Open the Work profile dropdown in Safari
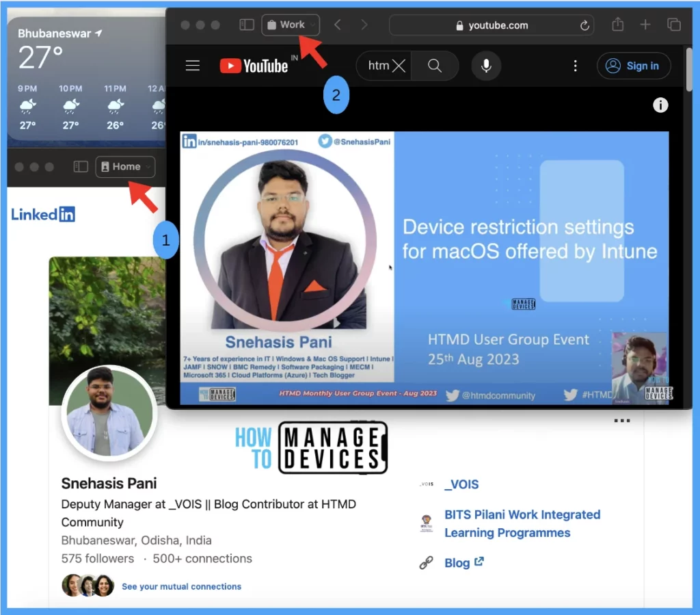The width and height of the screenshot is (700, 615). [291, 25]
